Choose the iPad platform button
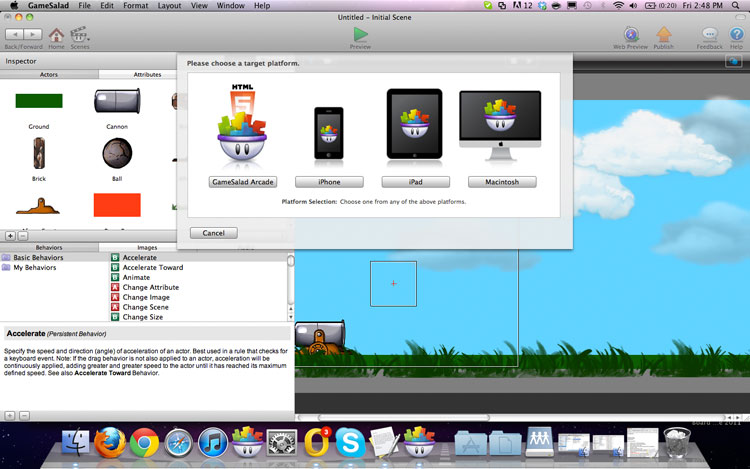This screenshot has height=469, width=750. [x=414, y=182]
